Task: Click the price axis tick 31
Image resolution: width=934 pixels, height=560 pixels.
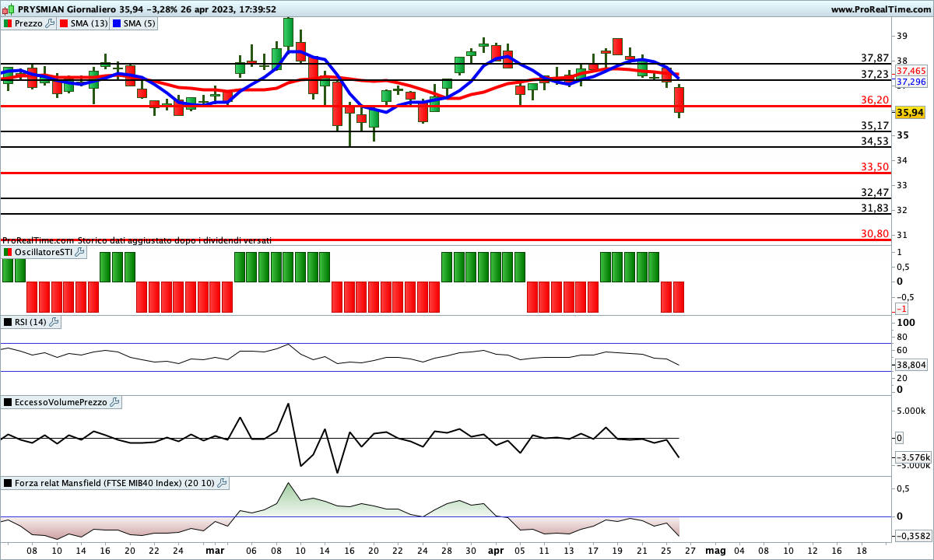Action: coord(902,235)
